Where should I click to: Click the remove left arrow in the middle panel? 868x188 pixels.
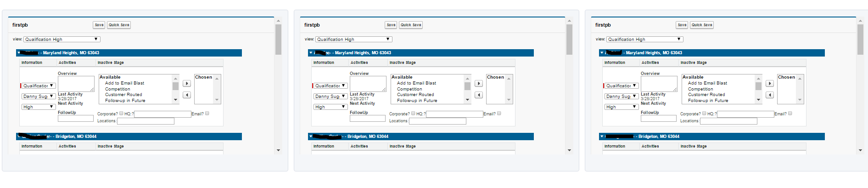tap(478, 95)
